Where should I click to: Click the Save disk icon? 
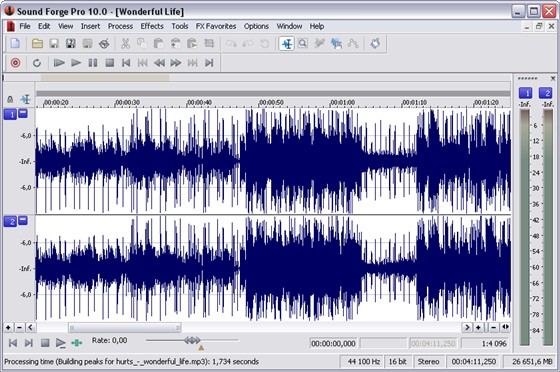click(54, 44)
